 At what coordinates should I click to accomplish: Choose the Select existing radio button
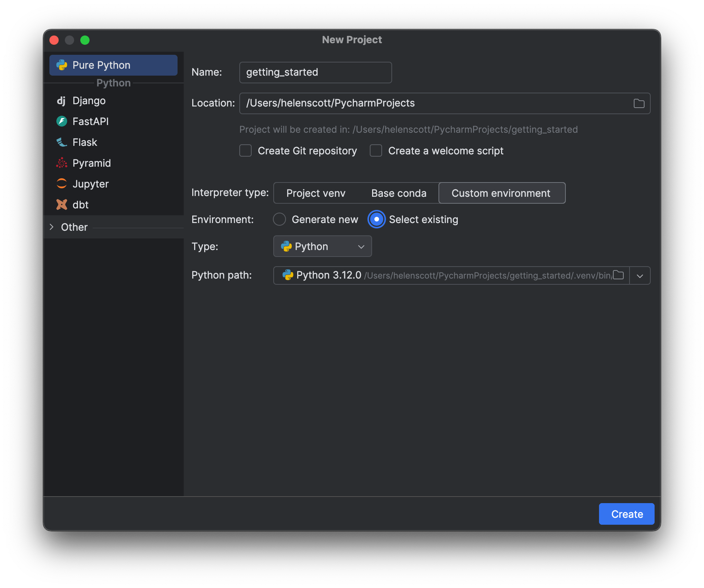pos(377,220)
